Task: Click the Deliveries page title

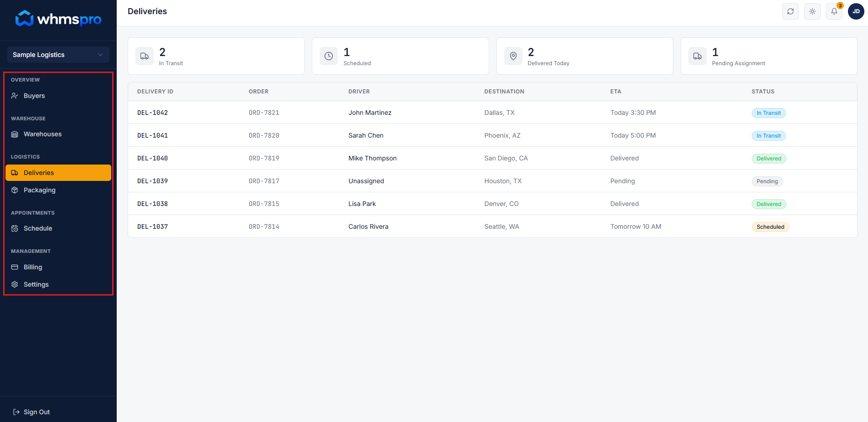Action: click(x=147, y=11)
